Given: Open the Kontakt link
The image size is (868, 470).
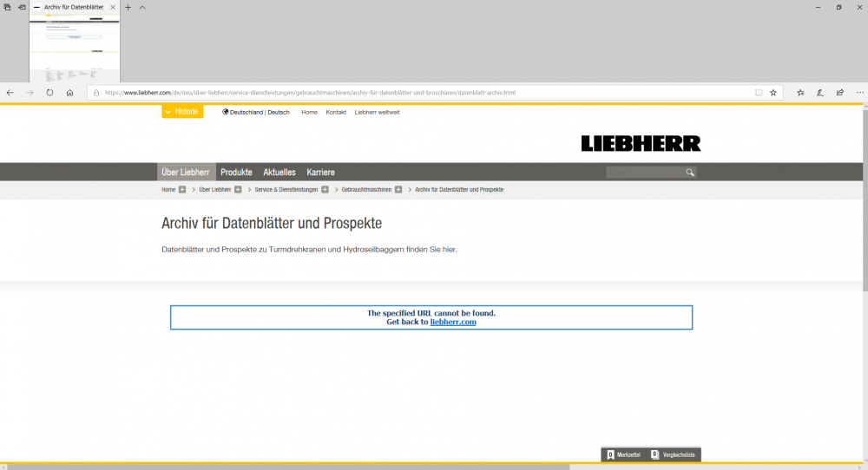Looking at the screenshot, I should pos(336,112).
